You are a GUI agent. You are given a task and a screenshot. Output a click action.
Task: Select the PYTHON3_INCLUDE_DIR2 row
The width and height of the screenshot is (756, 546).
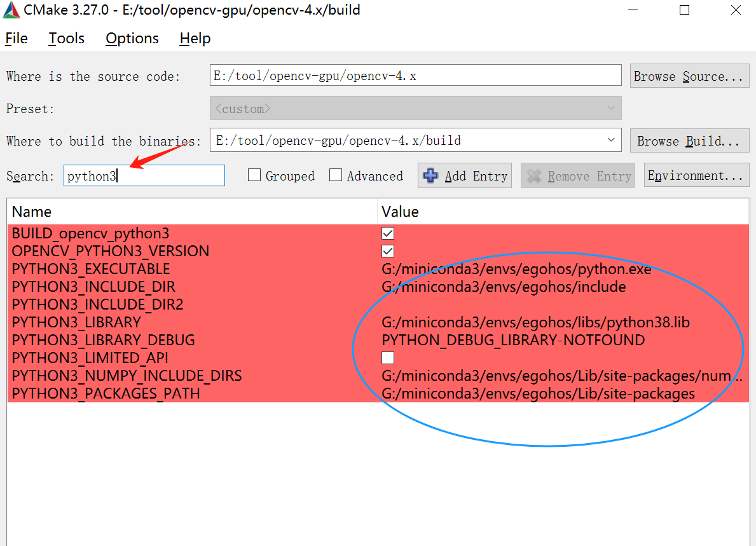[x=378, y=304]
